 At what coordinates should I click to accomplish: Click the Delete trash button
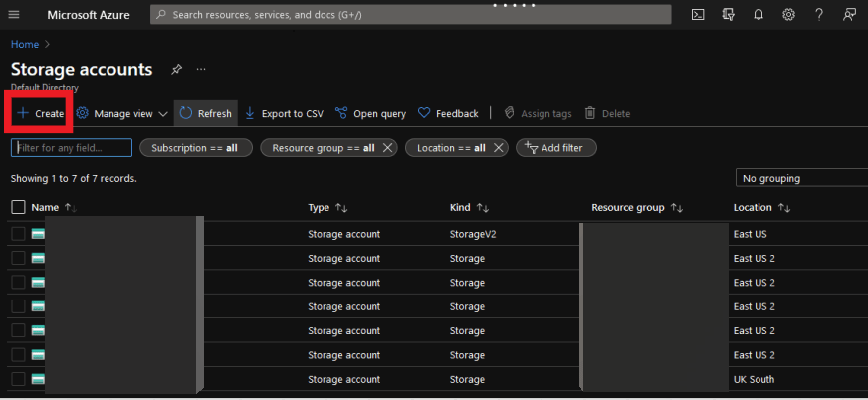pyautogui.click(x=608, y=114)
